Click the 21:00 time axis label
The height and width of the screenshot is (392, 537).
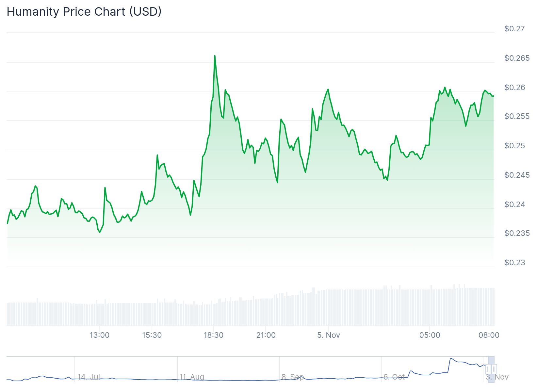[266, 335]
